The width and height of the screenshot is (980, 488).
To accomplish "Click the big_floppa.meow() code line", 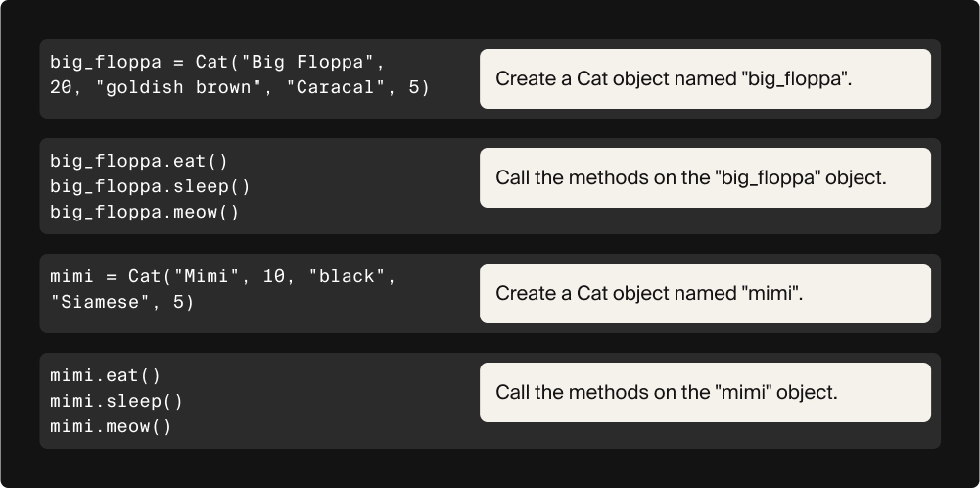I will [144, 212].
